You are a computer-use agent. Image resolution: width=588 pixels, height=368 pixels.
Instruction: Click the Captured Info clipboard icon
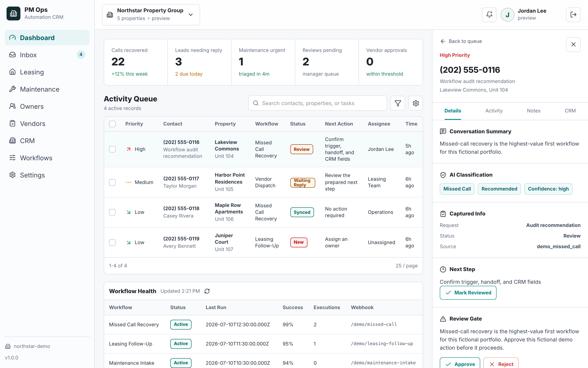pyautogui.click(x=443, y=214)
